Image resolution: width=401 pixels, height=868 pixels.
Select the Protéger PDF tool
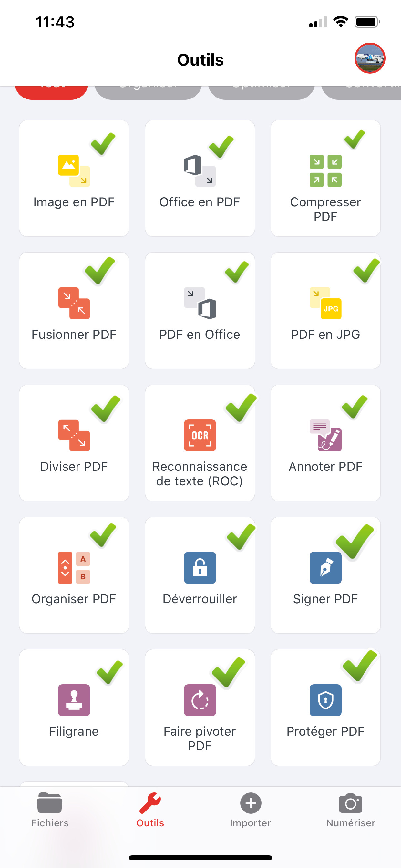325,708
